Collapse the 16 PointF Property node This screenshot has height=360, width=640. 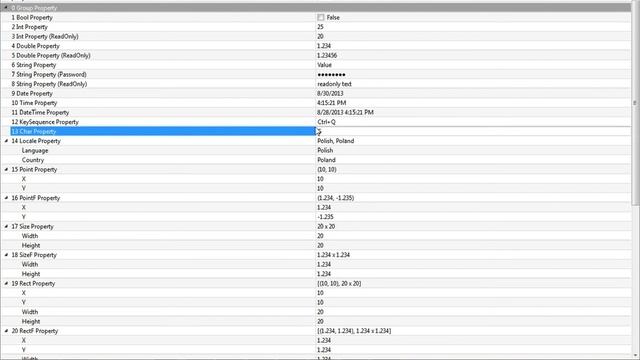point(6,198)
